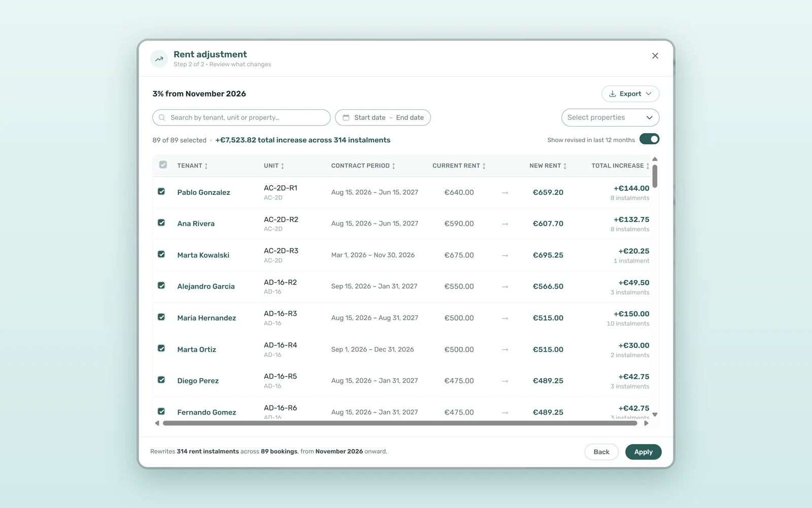The width and height of the screenshot is (812, 508).
Task: Click contract period Sep 1, 2026 – Dec 31, 2026
Action: pos(373,350)
